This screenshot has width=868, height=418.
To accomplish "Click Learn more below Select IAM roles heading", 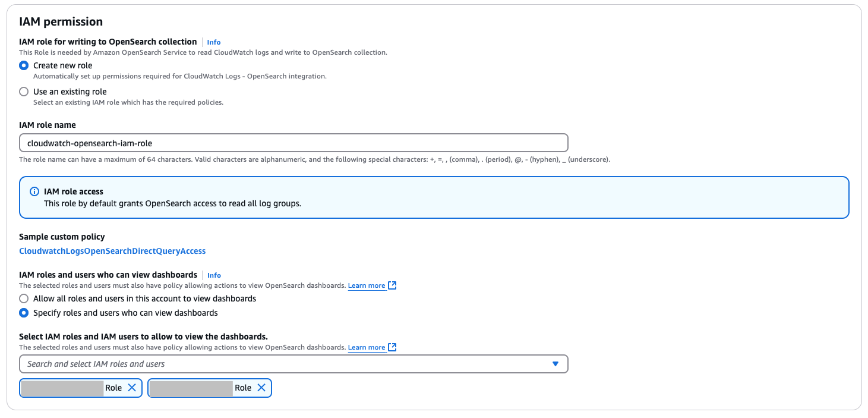I will point(367,347).
